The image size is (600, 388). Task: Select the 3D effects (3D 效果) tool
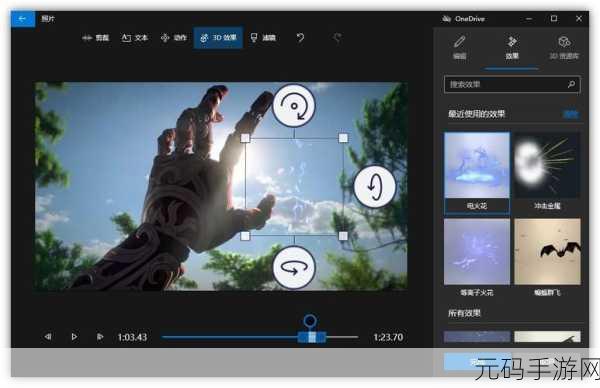218,37
